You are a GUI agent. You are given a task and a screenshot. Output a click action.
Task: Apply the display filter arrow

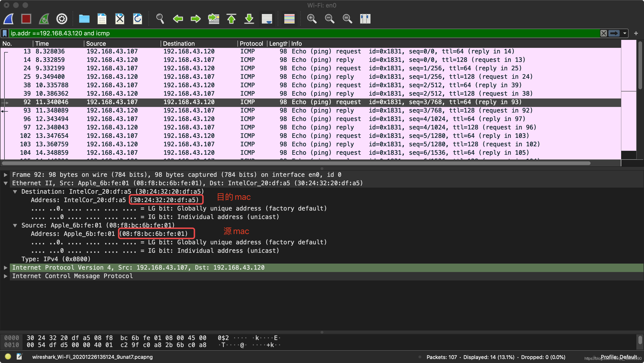[614, 33]
